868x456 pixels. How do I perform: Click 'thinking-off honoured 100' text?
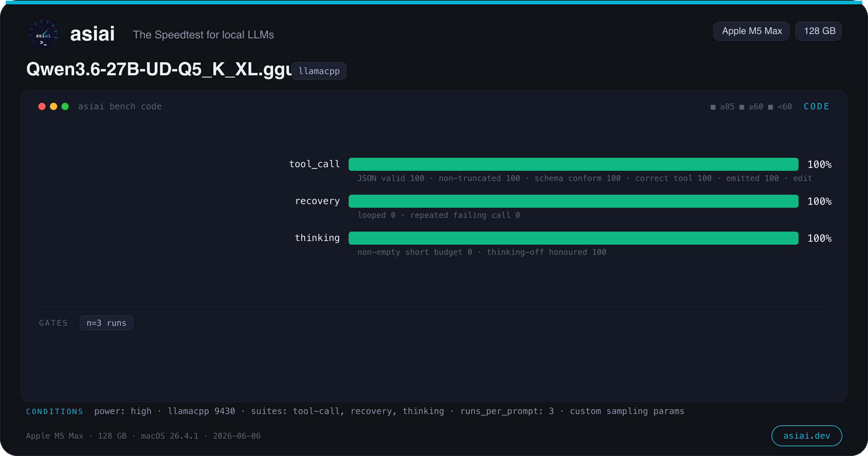[546, 252]
